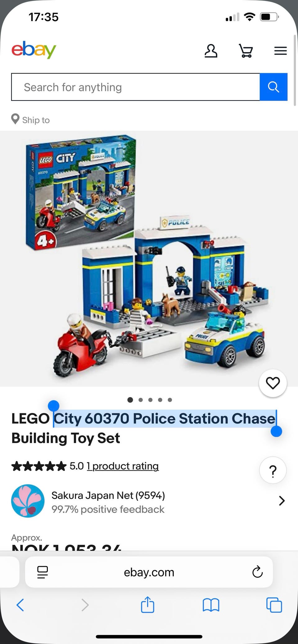Screen dimensions: 298x644
Task: Open the Safari share sheet
Action: [x=147, y=604]
